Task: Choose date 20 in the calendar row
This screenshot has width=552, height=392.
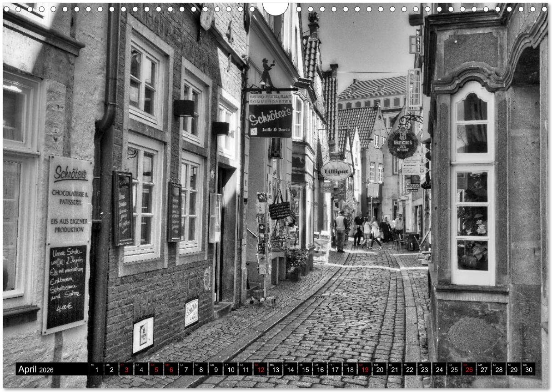Action: tap(380, 369)
